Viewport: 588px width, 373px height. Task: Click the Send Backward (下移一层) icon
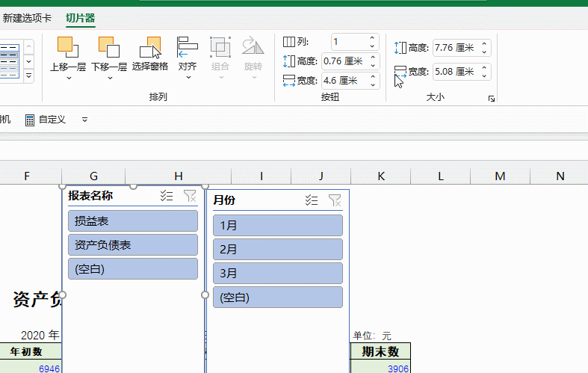click(x=109, y=47)
